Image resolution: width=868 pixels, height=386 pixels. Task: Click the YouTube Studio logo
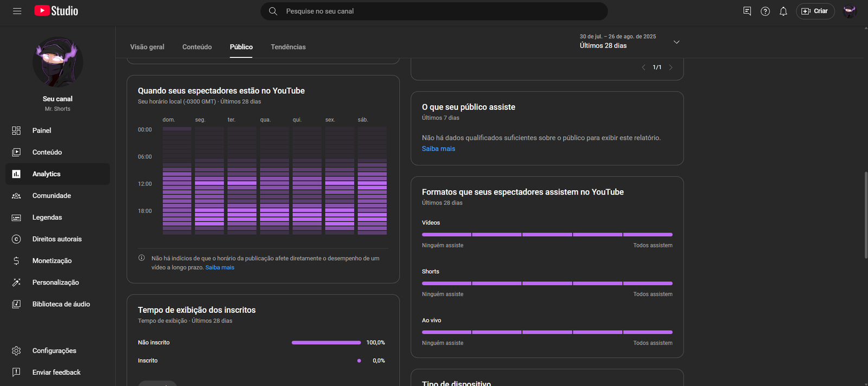tap(56, 11)
